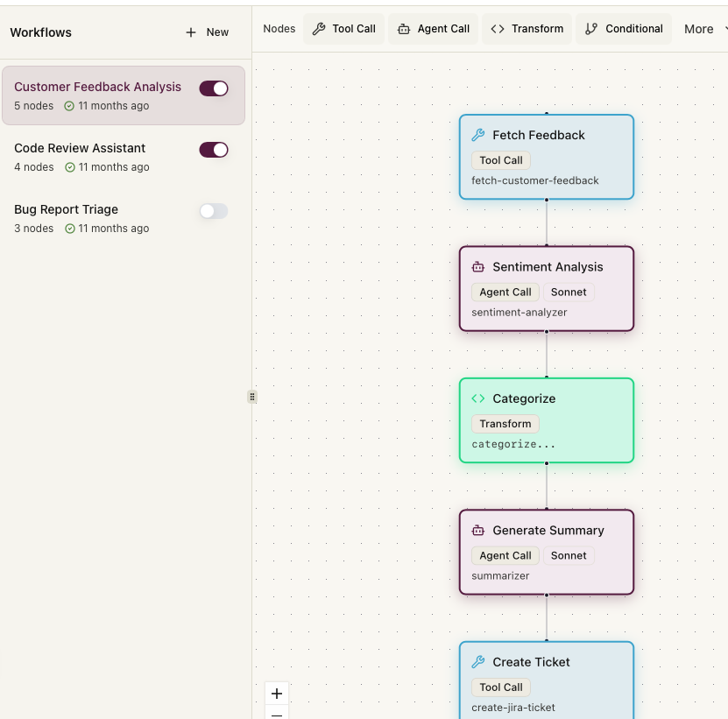Image resolution: width=728 pixels, height=719 pixels.
Task: Select the Code Review Assistant workflow
Action: pos(80,149)
